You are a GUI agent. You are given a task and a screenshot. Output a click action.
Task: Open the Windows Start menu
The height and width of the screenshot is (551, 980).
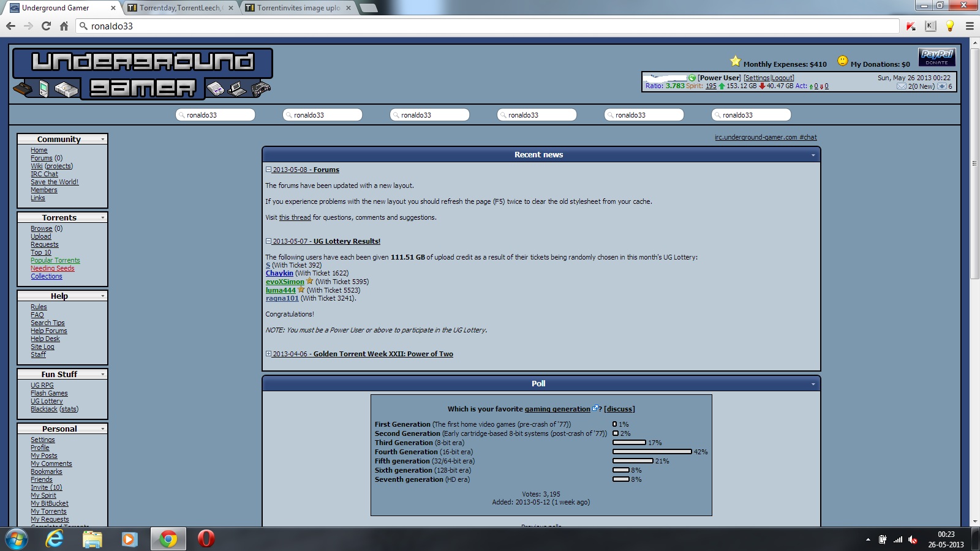[16, 539]
